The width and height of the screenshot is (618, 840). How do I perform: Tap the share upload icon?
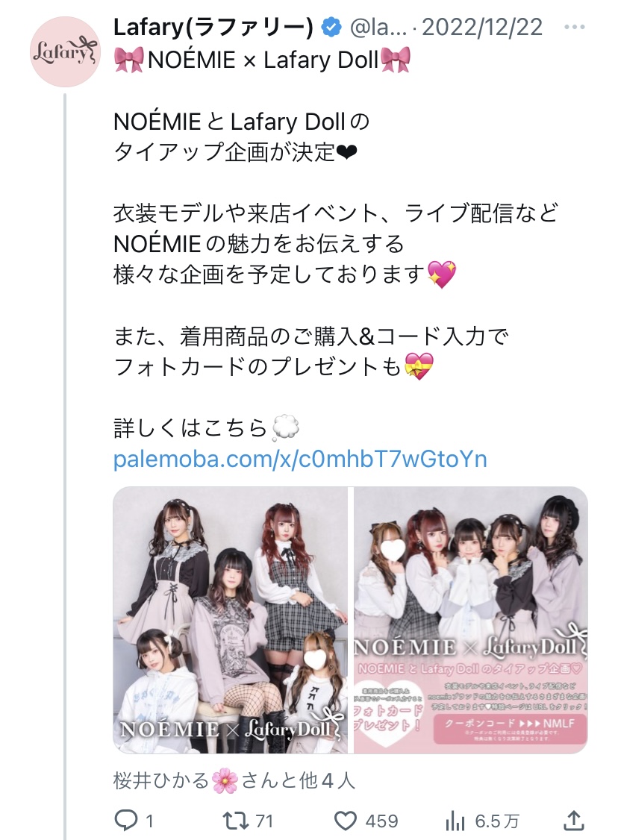tap(573, 820)
